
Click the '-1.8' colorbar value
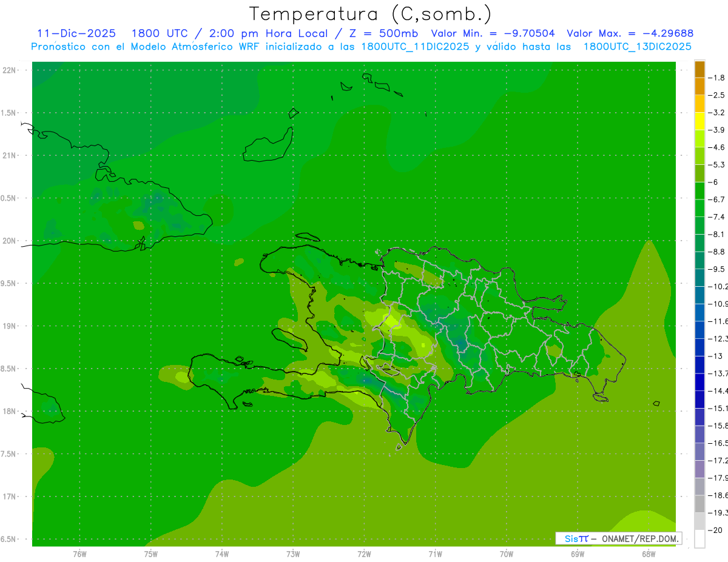point(717,78)
